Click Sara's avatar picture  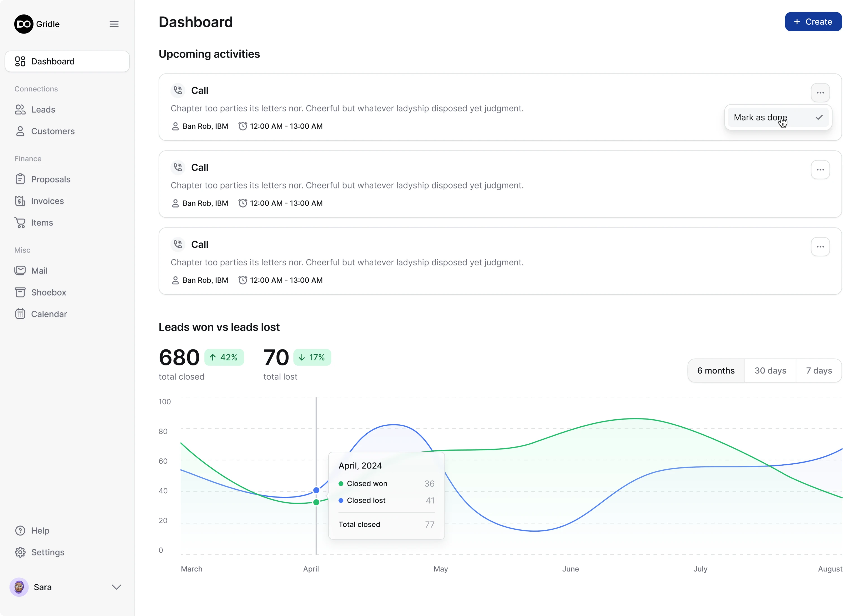pyautogui.click(x=19, y=587)
